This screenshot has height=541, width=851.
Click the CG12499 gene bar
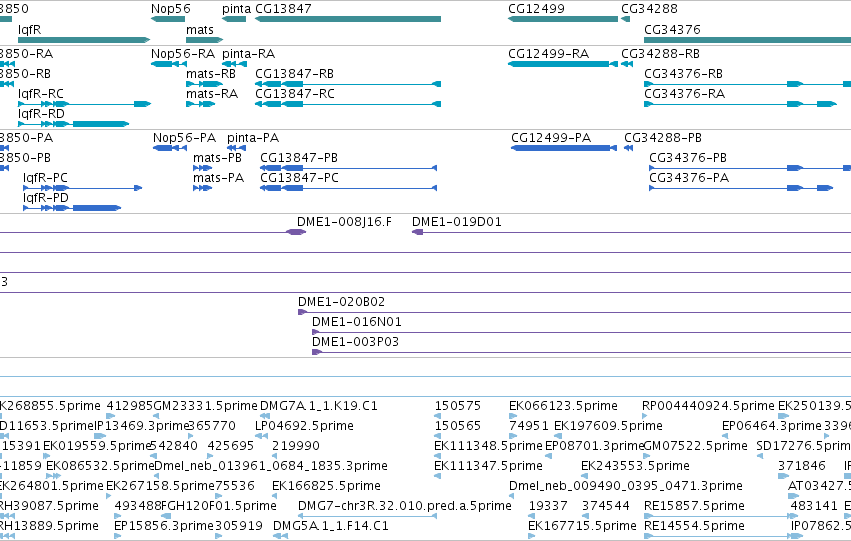pyautogui.click(x=563, y=19)
